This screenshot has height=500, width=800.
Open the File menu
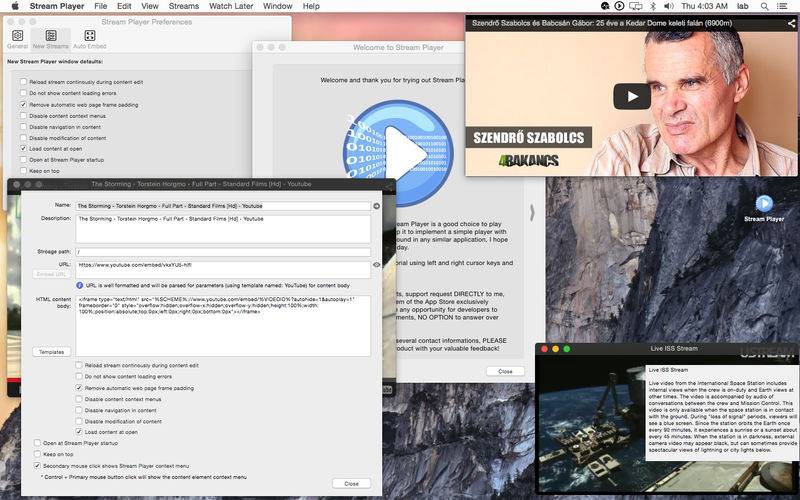click(101, 6)
